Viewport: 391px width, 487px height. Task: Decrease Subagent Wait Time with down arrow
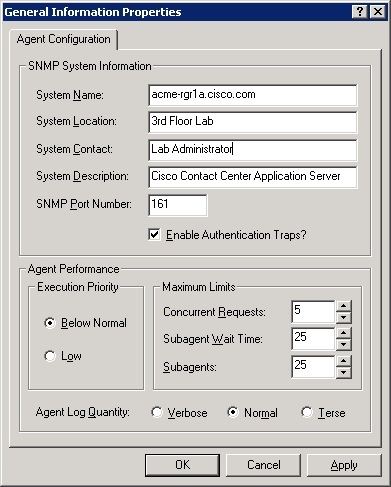344,344
